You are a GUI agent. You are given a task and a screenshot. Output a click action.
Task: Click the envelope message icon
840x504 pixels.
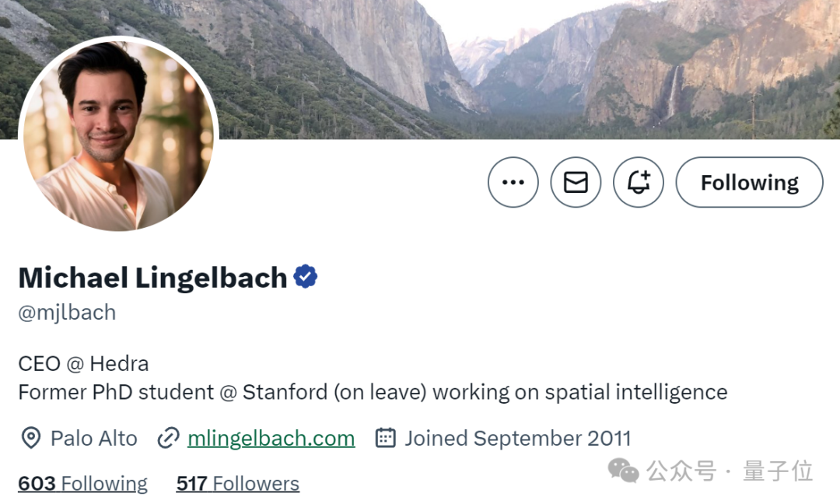576,183
